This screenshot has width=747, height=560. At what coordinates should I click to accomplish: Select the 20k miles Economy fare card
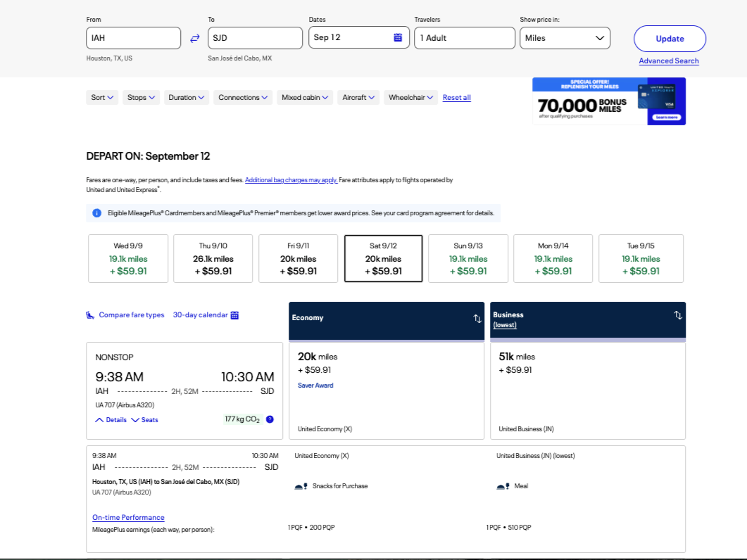pyautogui.click(x=387, y=390)
